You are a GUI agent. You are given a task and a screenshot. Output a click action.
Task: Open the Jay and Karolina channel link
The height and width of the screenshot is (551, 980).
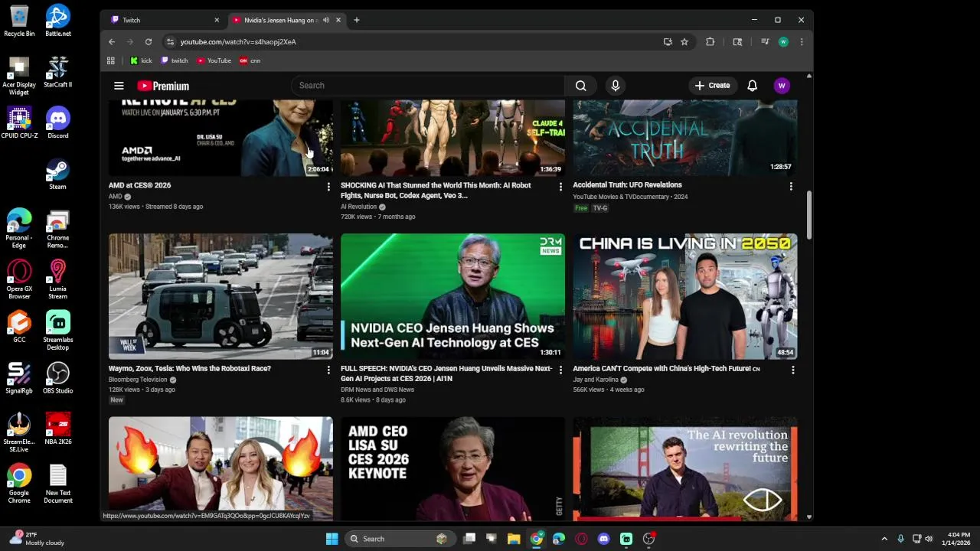pos(596,380)
